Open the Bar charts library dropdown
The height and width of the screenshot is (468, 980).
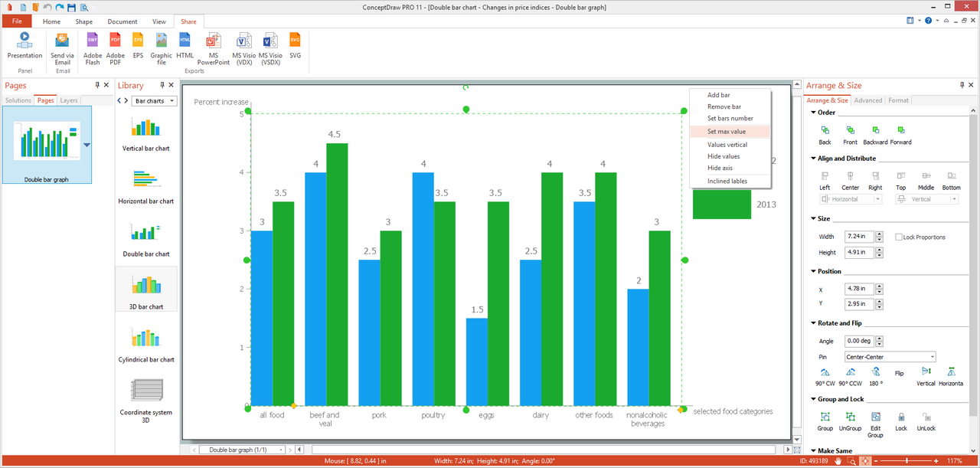click(155, 101)
